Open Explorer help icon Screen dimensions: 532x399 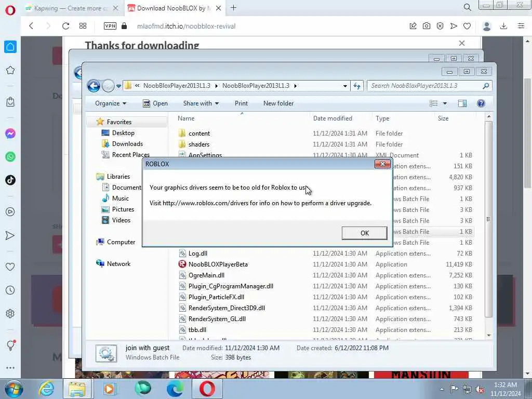pyautogui.click(x=481, y=103)
